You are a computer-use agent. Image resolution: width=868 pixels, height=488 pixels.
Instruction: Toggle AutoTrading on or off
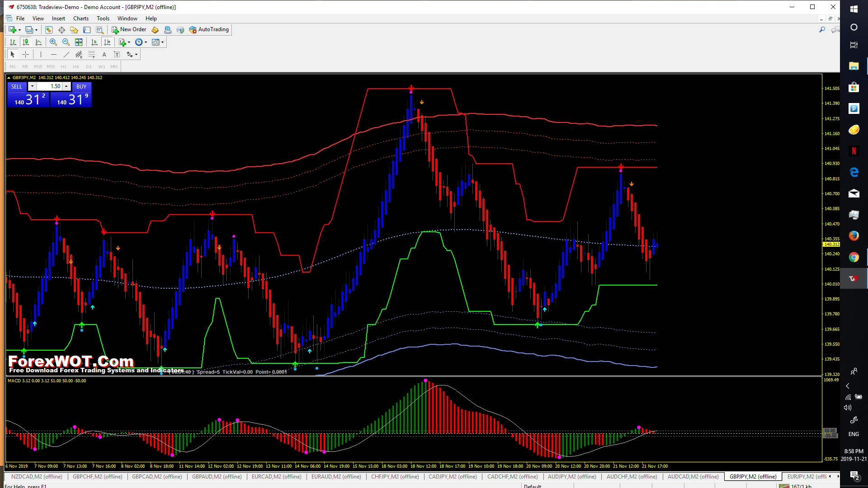(209, 29)
